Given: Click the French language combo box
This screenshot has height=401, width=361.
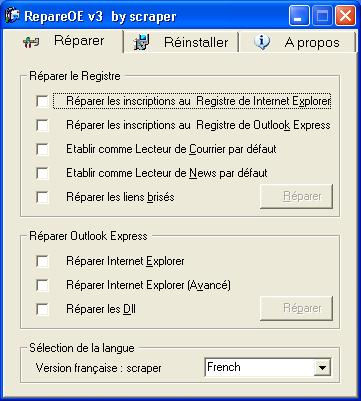Looking at the screenshot, I should (268, 368).
